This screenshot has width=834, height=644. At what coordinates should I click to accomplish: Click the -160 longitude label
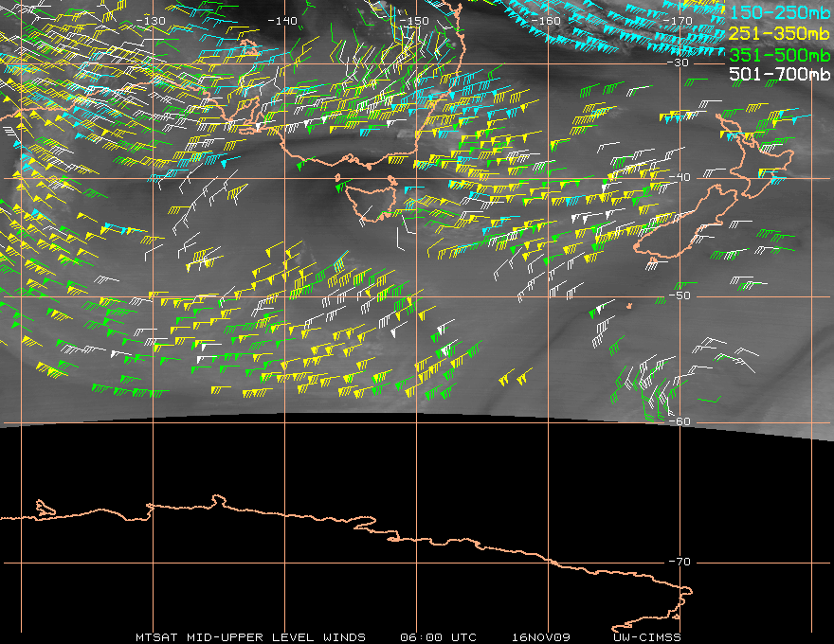coord(546,21)
